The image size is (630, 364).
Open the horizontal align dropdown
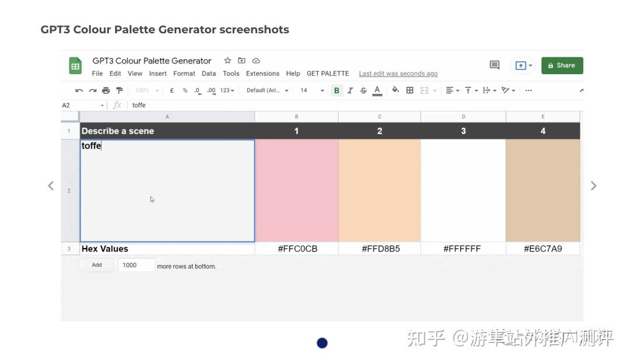(452, 90)
